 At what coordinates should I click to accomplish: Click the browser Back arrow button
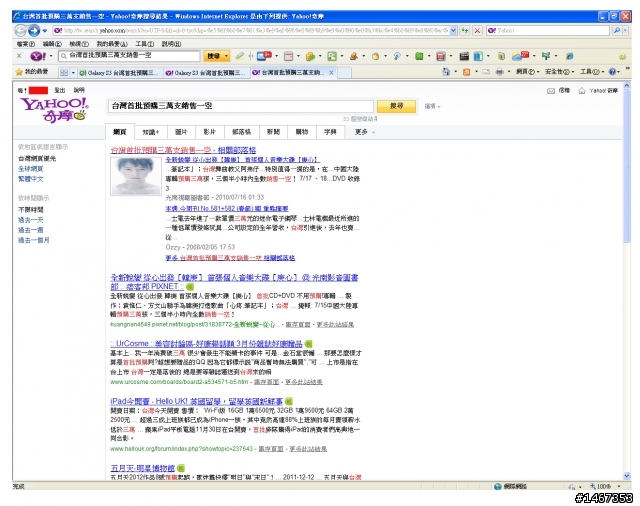click(x=20, y=30)
